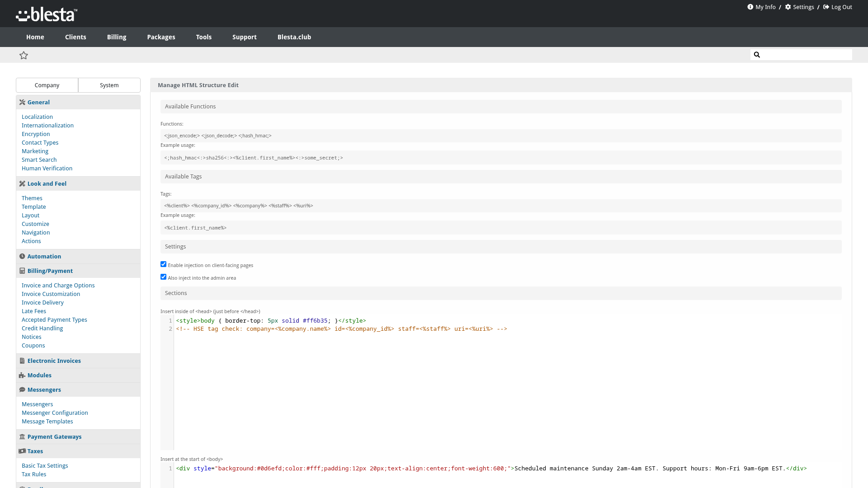Viewport: 868px width, 488px height.
Task: Click the My Info icon
Action: tap(750, 7)
